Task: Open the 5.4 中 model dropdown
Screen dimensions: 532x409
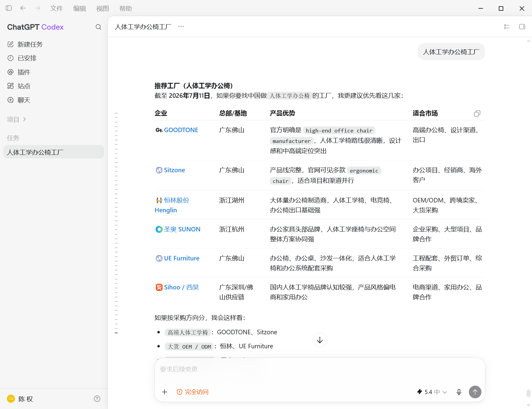Action: tap(432, 392)
